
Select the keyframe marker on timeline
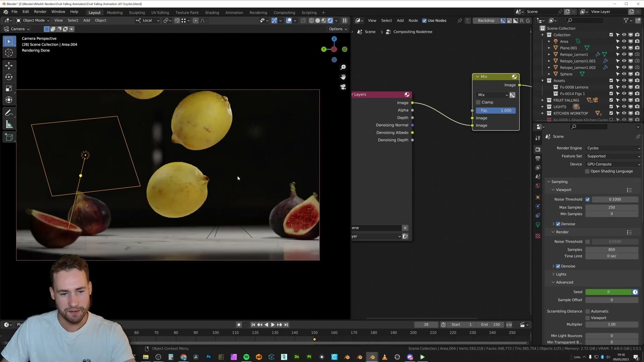[x=314, y=340]
